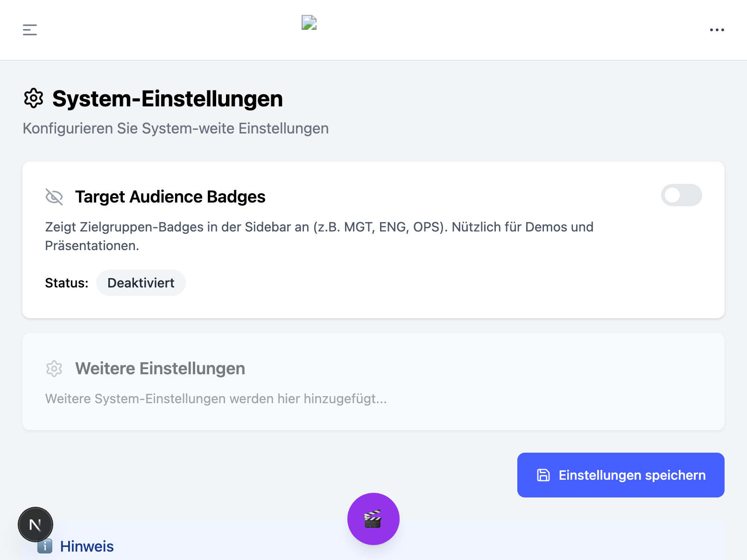Enable the Target Audience Badges toggle
Image resolution: width=747 pixels, height=560 pixels.
[x=681, y=195]
